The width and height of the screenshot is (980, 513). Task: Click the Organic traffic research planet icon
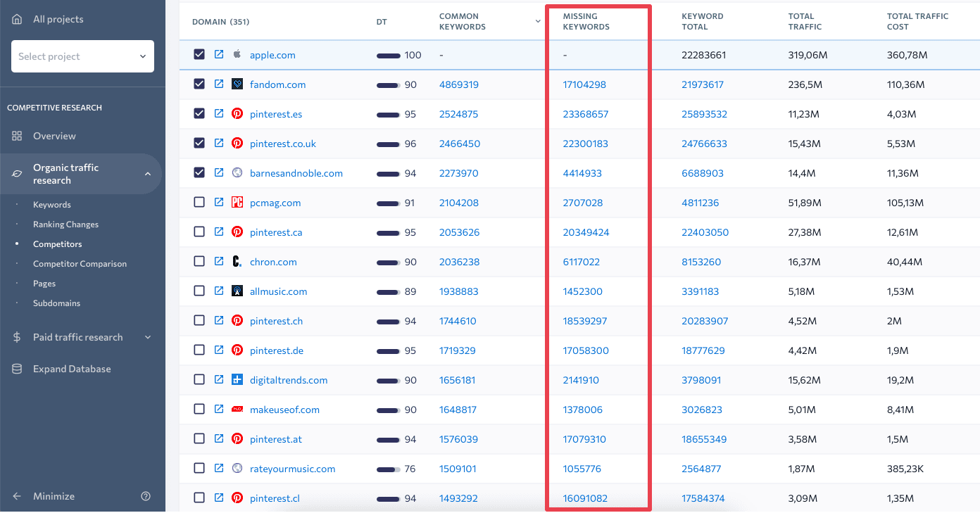pyautogui.click(x=17, y=174)
